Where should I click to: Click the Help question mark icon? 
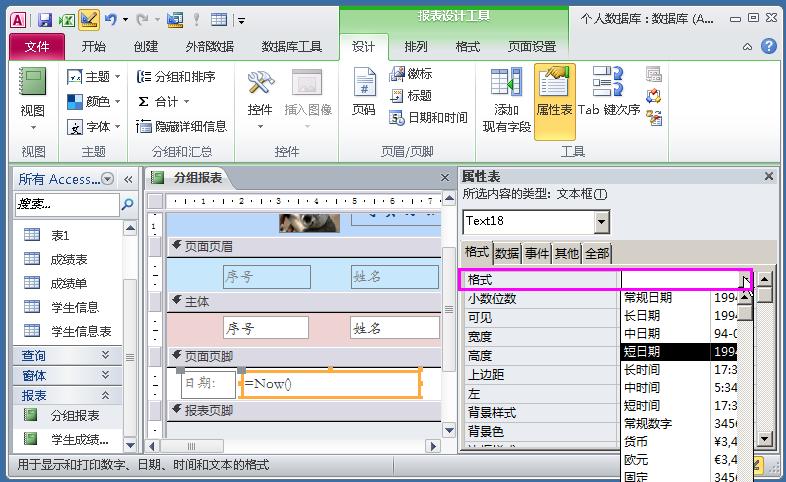point(768,46)
